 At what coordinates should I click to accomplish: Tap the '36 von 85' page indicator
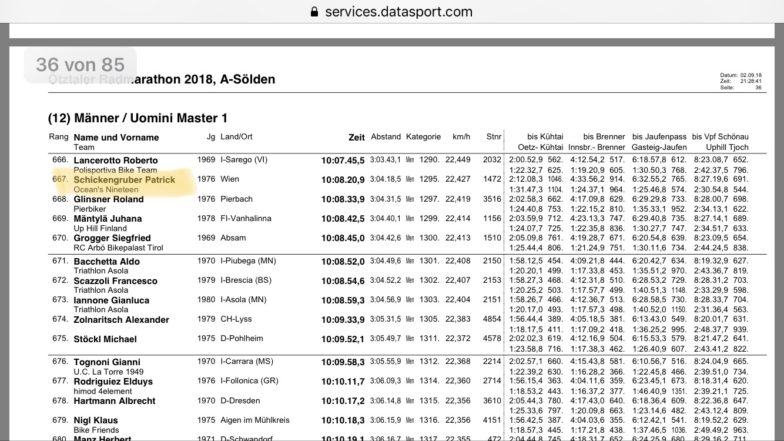80,65
